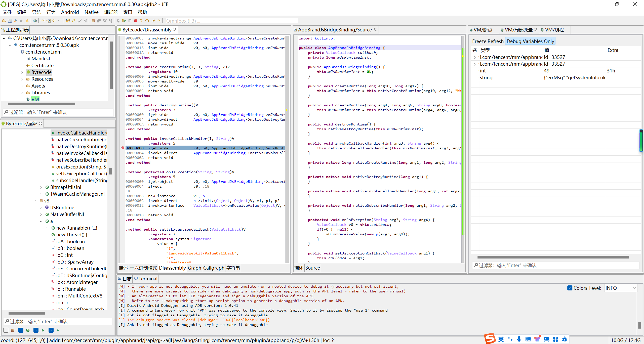Toggle the package filter checkbox in hierarchy
The width and height of the screenshot is (644, 344).
pos(6,330)
